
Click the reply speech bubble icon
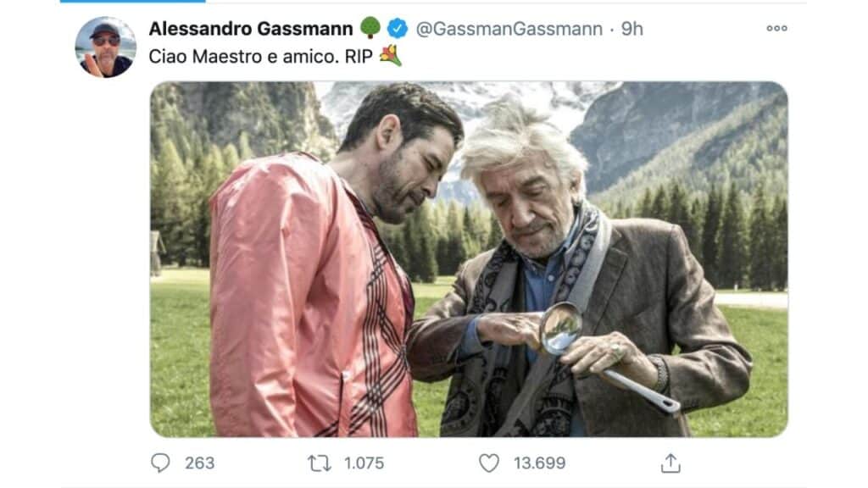[x=160, y=463]
